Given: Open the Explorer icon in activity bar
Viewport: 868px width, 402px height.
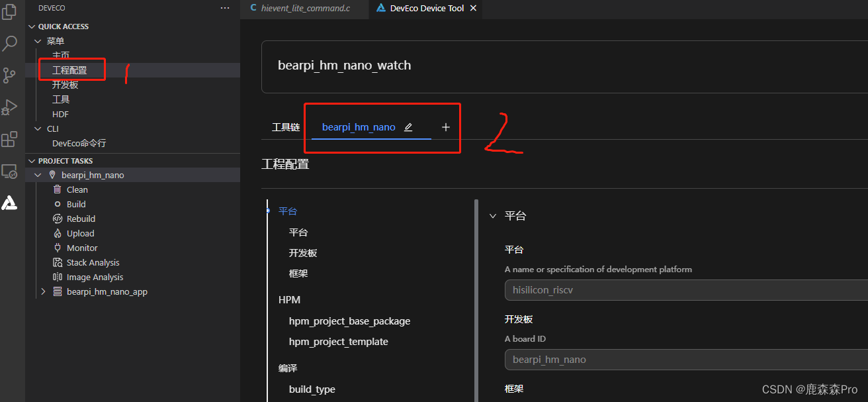Looking at the screenshot, I should click(x=9, y=12).
